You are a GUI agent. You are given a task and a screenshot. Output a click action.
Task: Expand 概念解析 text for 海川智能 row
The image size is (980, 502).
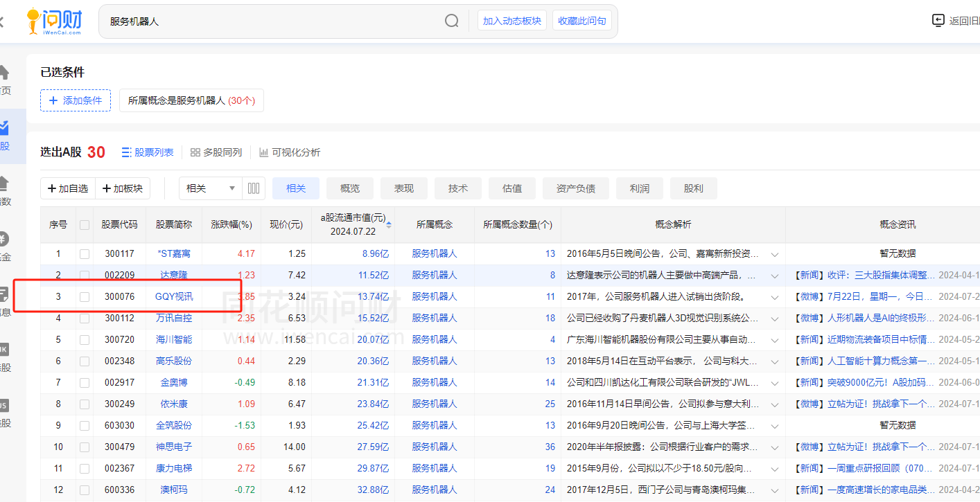(x=774, y=340)
